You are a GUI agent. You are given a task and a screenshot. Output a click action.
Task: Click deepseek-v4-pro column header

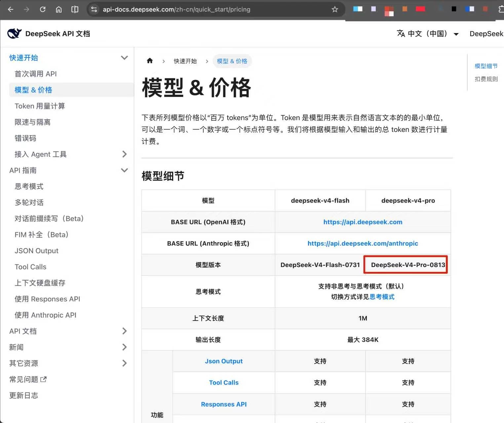408,201
